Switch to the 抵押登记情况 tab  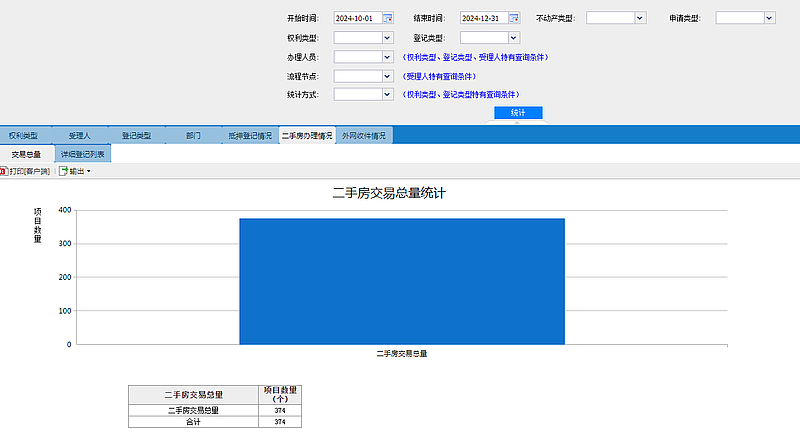[x=250, y=136]
